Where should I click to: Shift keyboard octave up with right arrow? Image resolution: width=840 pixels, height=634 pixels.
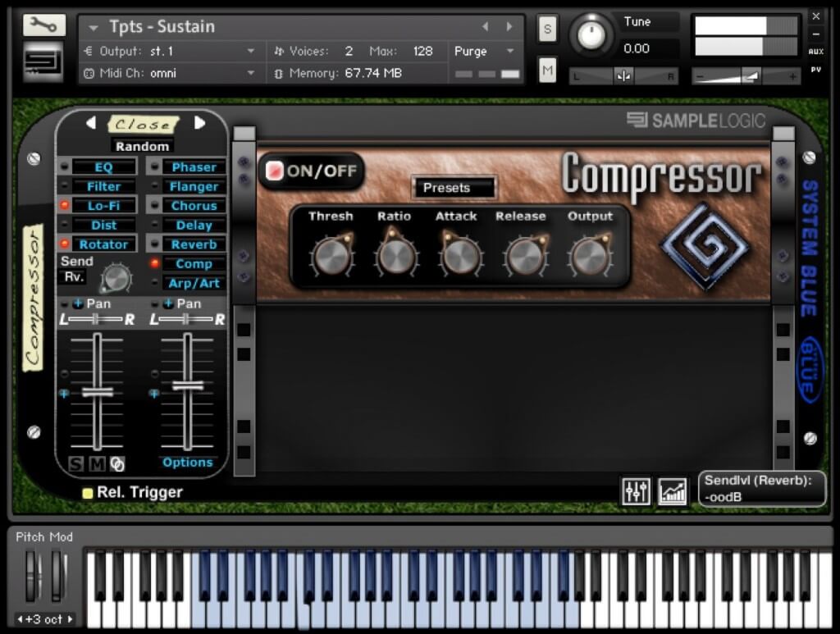click(x=70, y=619)
